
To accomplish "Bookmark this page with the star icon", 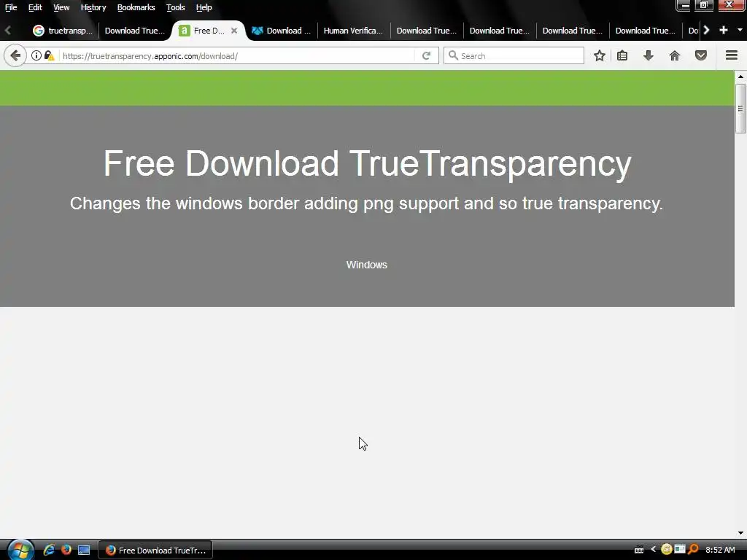I will [x=600, y=55].
